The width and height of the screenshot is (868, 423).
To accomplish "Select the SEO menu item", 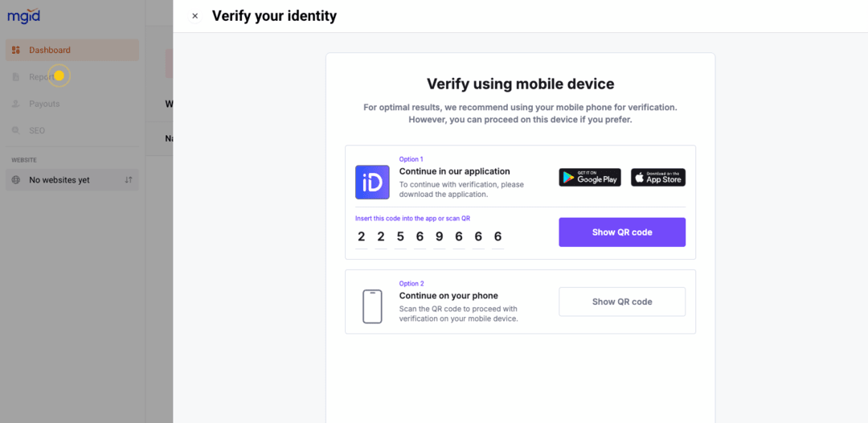I will pyautogui.click(x=37, y=130).
